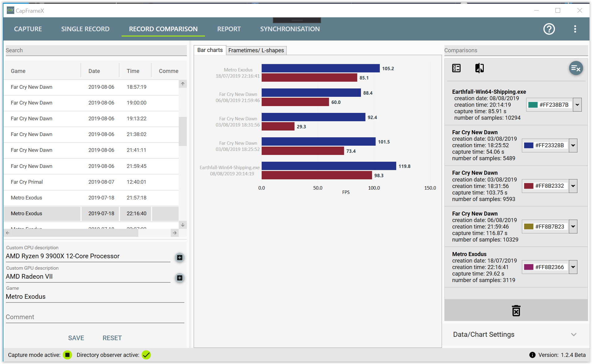Select Metro Exodus record at 22:16:40
Viewport: 592px width, 364px height.
click(x=91, y=214)
